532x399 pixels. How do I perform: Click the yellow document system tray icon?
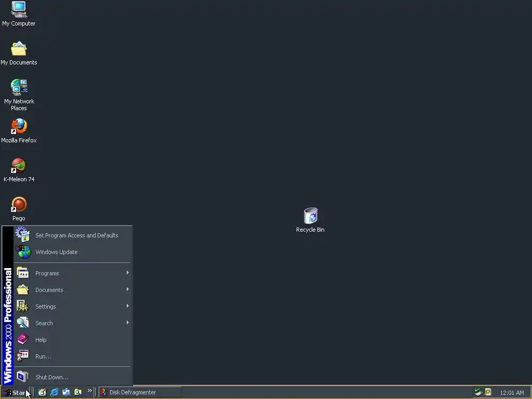[488, 392]
